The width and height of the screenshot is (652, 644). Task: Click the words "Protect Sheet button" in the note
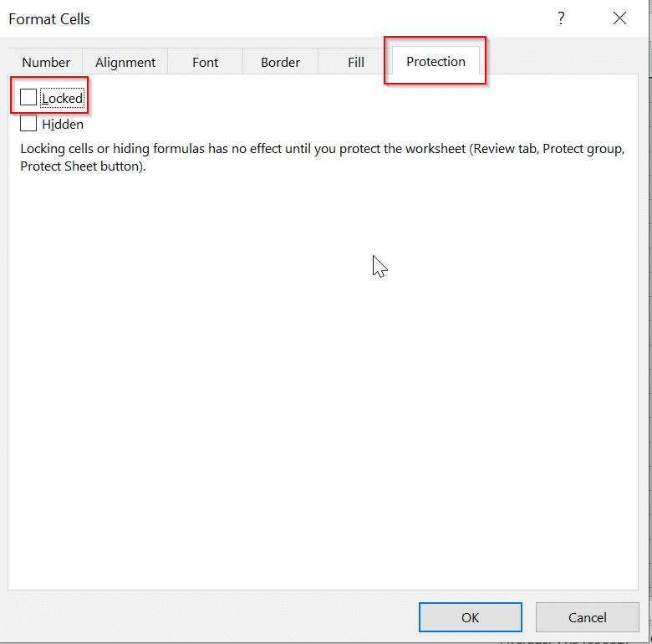[82, 166]
